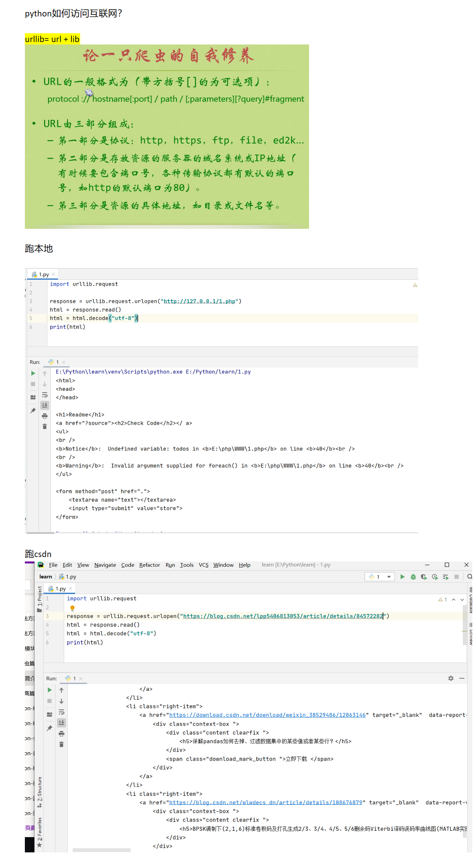Open the Run menu in the menu bar
The image size is (473, 868).
click(170, 565)
